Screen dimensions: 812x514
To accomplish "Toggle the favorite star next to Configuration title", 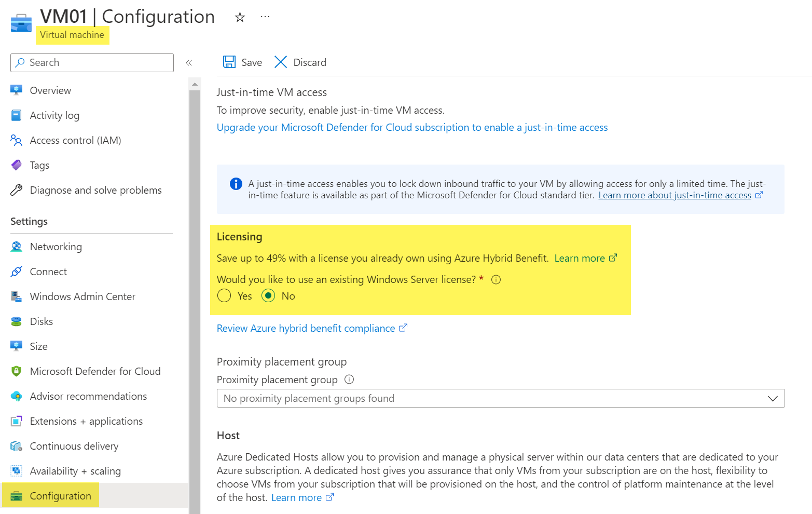I will click(x=239, y=17).
